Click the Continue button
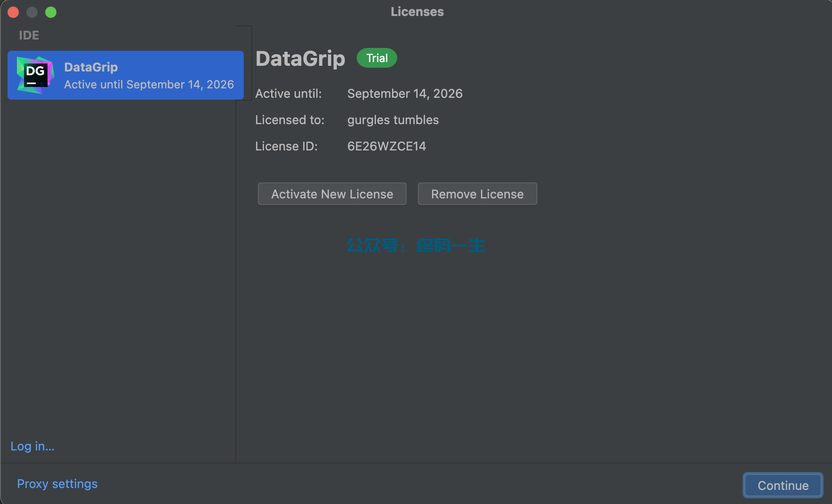This screenshot has width=832, height=504. (783, 485)
